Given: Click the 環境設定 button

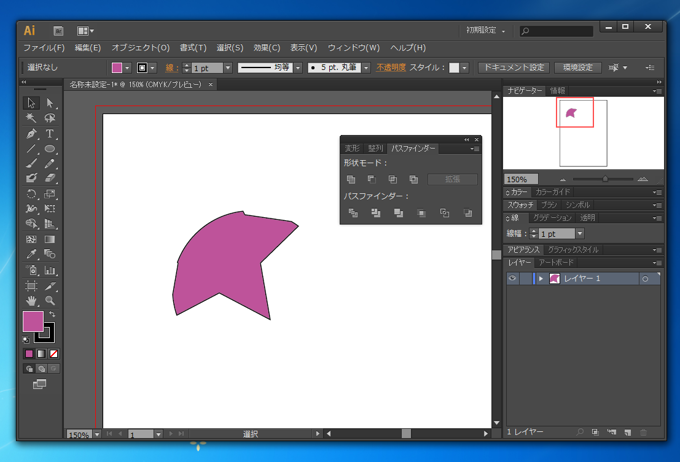Looking at the screenshot, I should pyautogui.click(x=578, y=68).
